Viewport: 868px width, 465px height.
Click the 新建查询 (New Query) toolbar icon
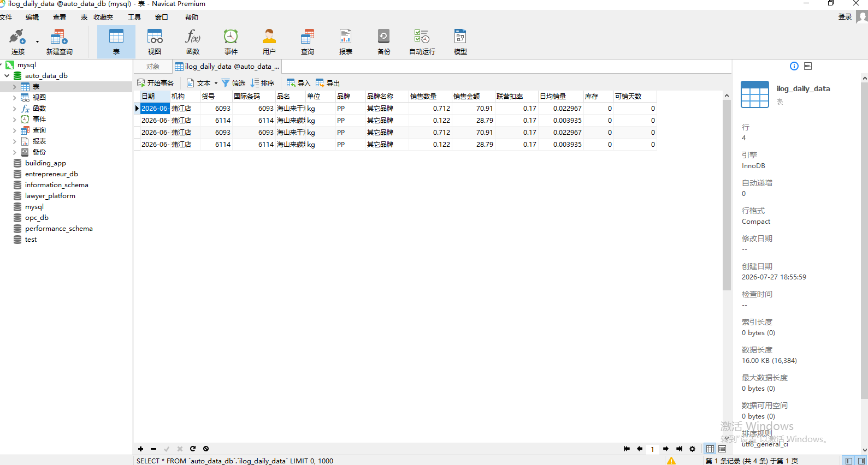[x=59, y=42]
